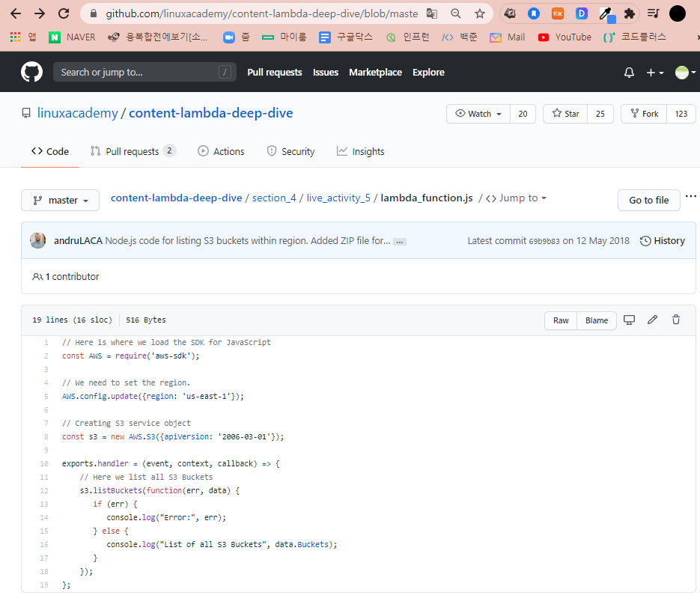
Task: Open the Chrome extensions puzzle icon
Action: tap(630, 13)
